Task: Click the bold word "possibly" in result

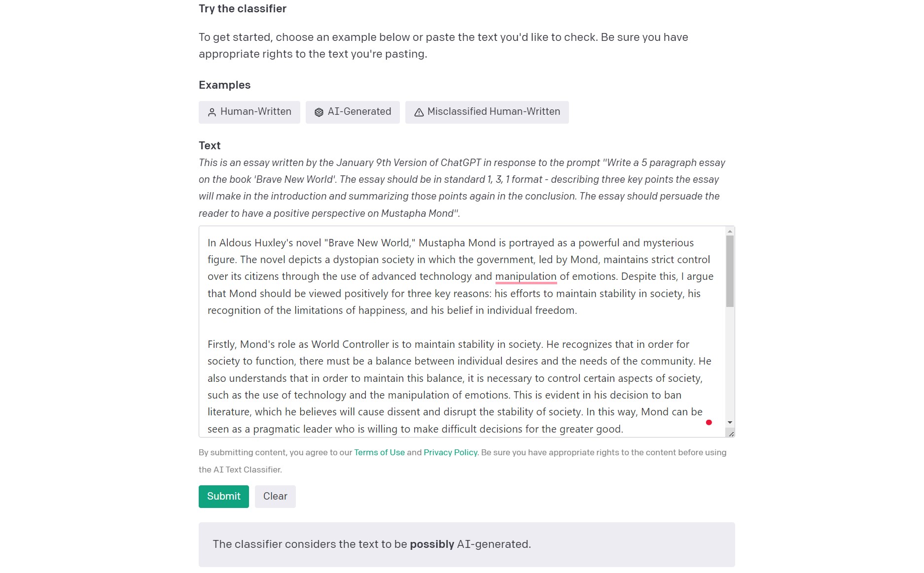Action: (x=432, y=544)
